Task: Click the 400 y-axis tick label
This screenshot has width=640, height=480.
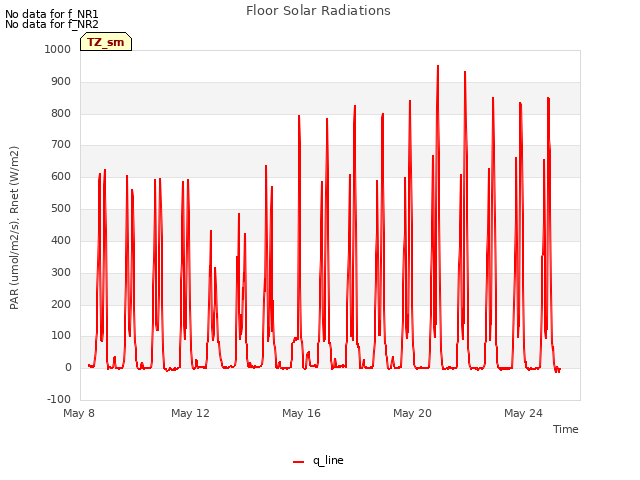Action: (x=61, y=240)
